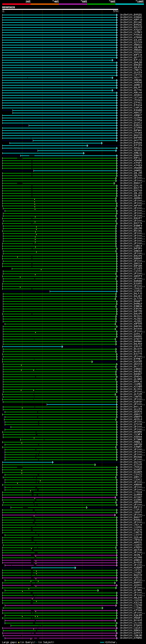Select the label UniRef100_B2BGS1
The height and width of the screenshot is (644, 146).
[131, 125]
